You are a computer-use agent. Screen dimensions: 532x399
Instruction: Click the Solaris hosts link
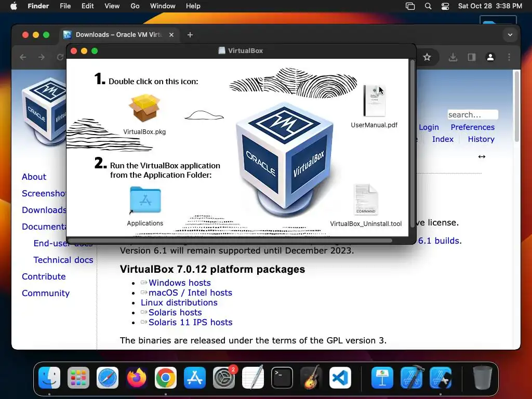[175, 312]
